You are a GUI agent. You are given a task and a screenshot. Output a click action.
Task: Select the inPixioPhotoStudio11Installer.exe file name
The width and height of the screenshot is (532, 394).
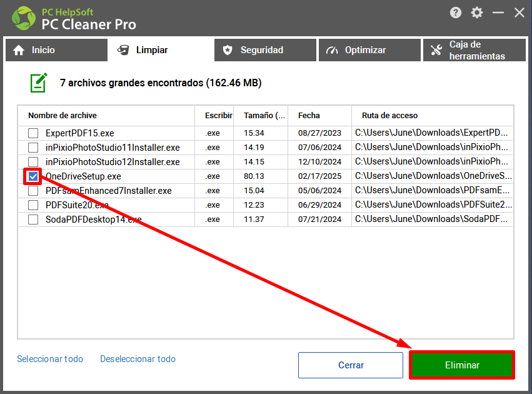[x=113, y=148]
